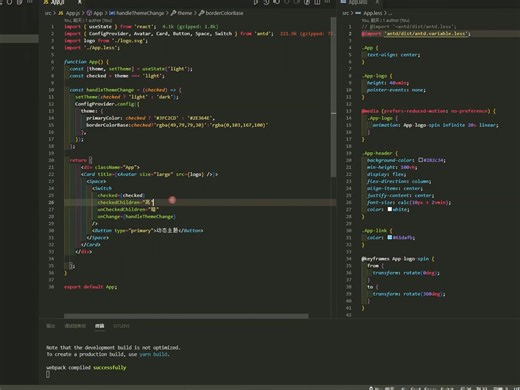Click the '@keyframes App-logo-spin' line
This screenshot has width=520, height=390.
tap(398, 259)
